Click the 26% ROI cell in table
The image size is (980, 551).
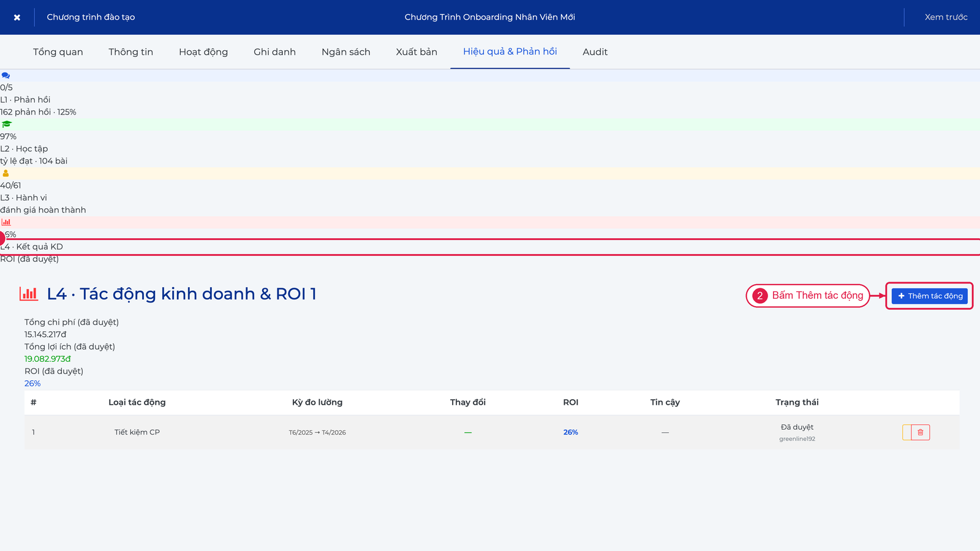tap(571, 432)
